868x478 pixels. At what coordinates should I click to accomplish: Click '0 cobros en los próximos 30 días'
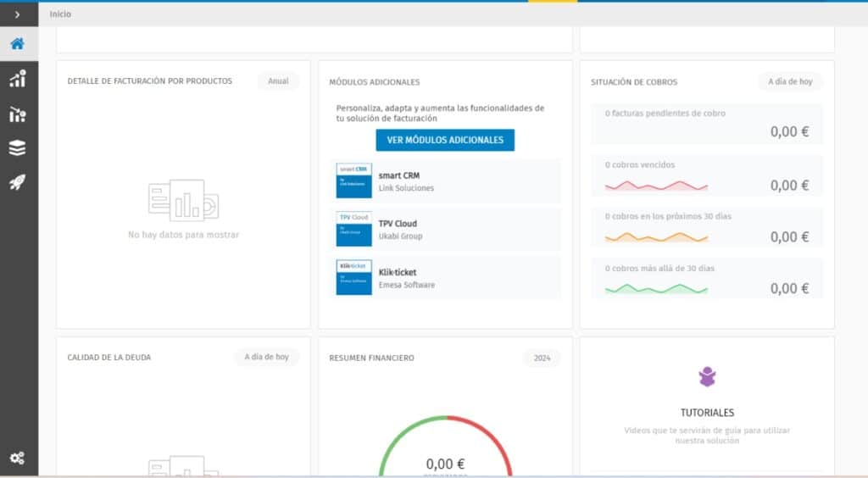668,216
